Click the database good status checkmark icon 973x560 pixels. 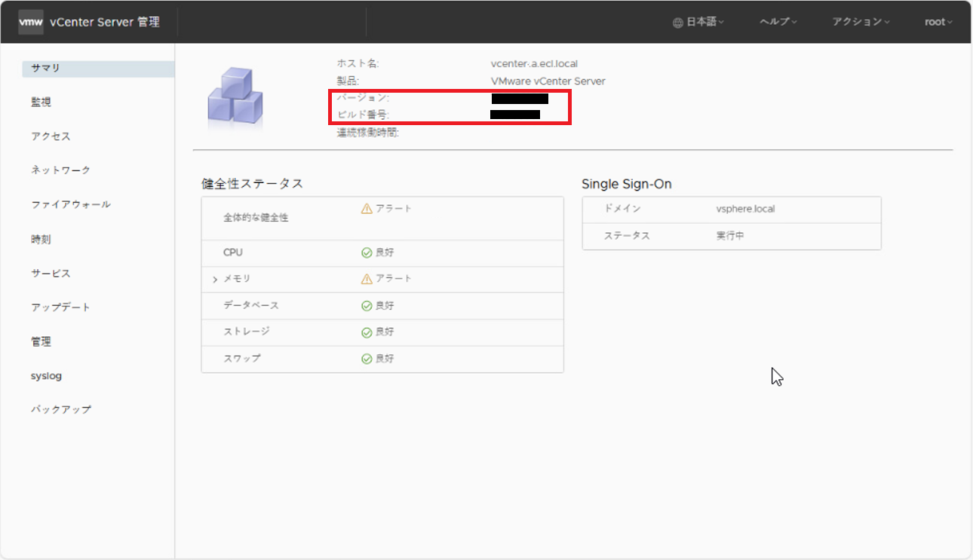367,306
